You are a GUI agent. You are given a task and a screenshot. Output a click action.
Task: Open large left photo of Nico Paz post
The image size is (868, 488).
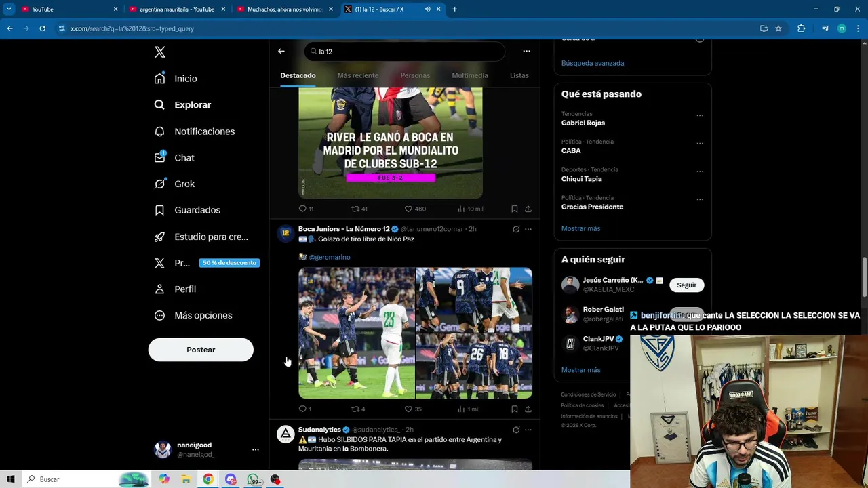point(357,333)
